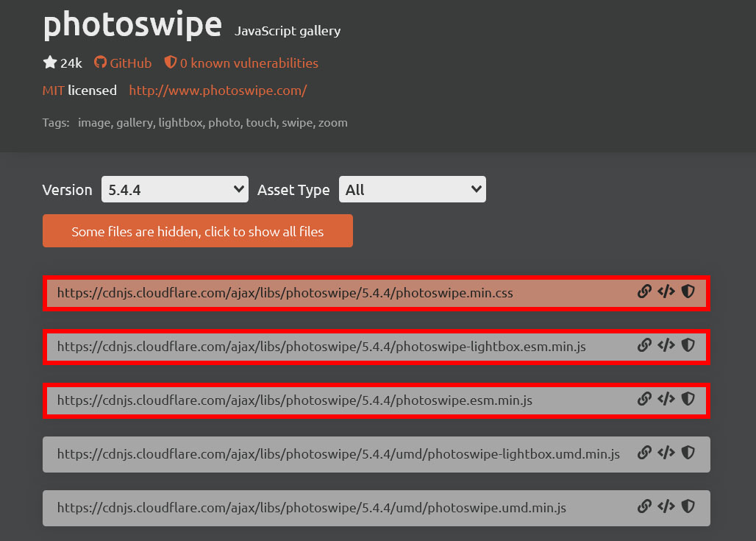
Task: Select the photoswipe.min.css URL row
Action: pyautogui.click(x=285, y=293)
